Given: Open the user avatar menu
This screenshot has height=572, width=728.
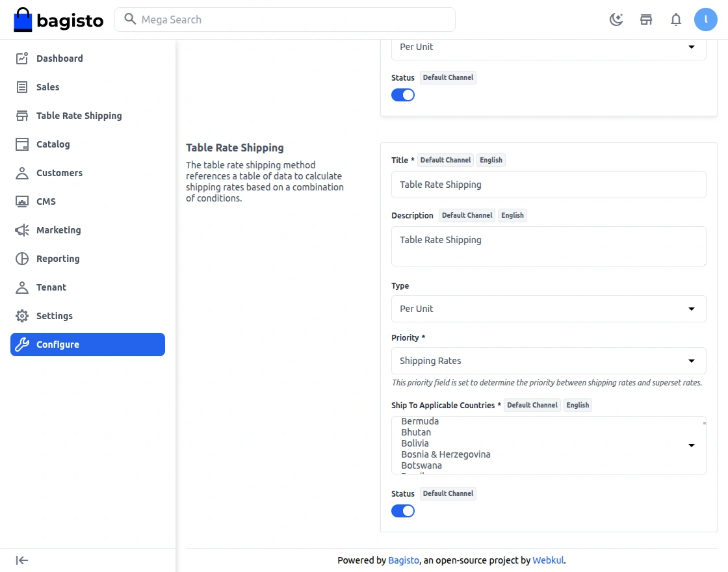Looking at the screenshot, I should click(x=705, y=19).
